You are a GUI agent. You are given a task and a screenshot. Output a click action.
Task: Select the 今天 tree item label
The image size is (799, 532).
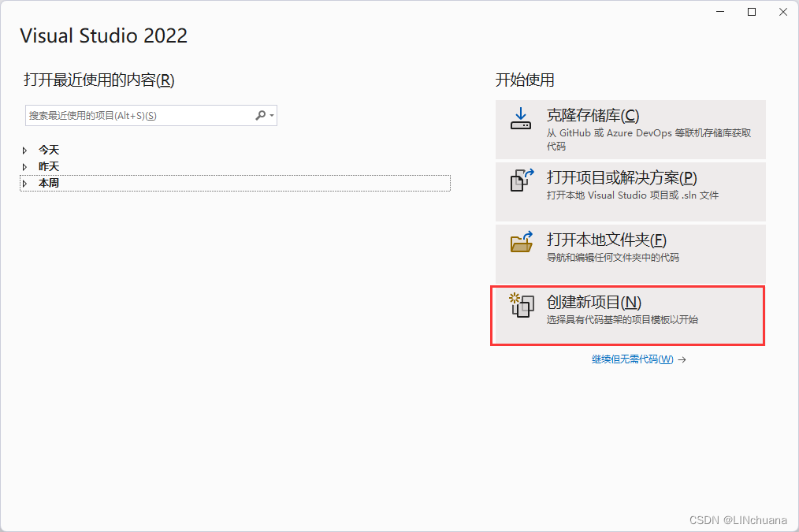(49, 151)
